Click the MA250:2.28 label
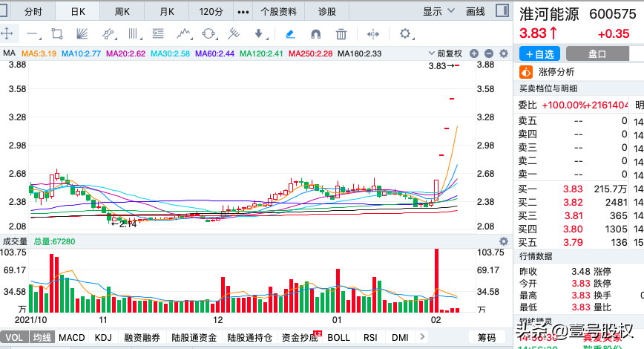Screen dimensions: 644x349 tap(310, 53)
